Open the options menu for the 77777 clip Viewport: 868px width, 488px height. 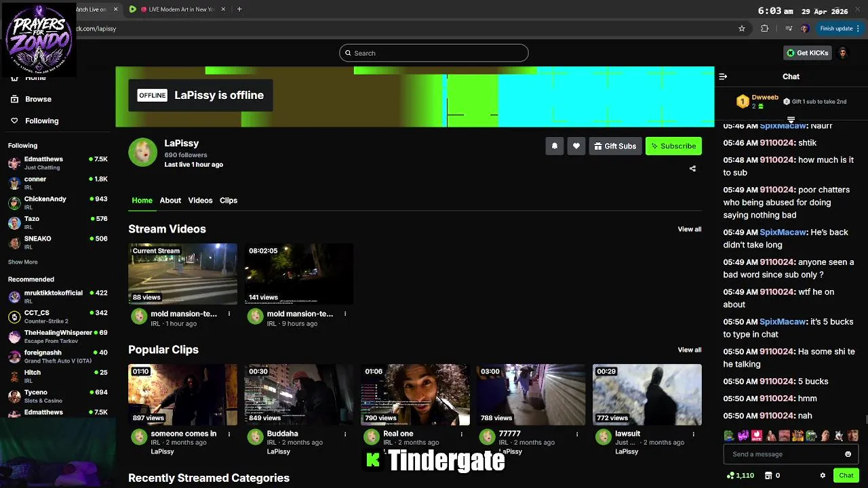[x=577, y=434]
